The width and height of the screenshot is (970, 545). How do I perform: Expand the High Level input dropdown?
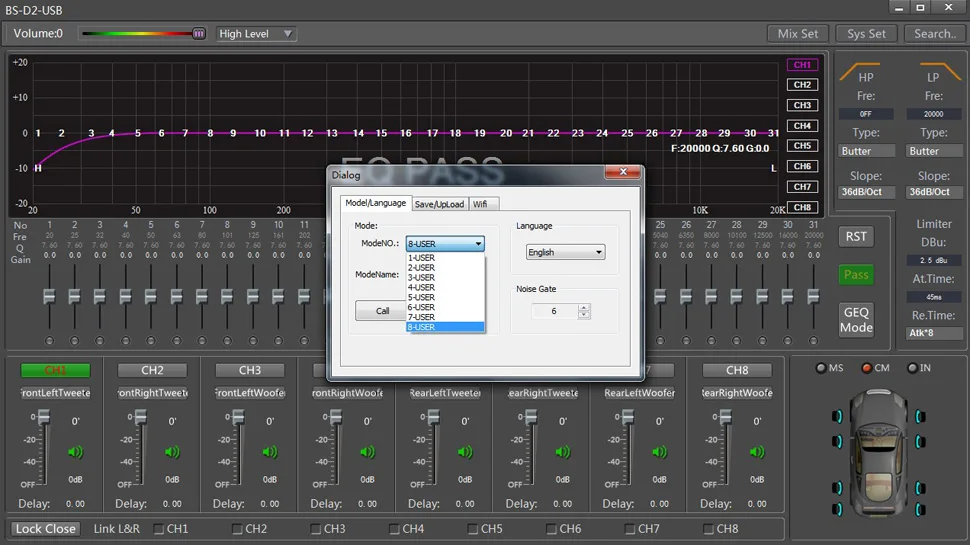(288, 34)
